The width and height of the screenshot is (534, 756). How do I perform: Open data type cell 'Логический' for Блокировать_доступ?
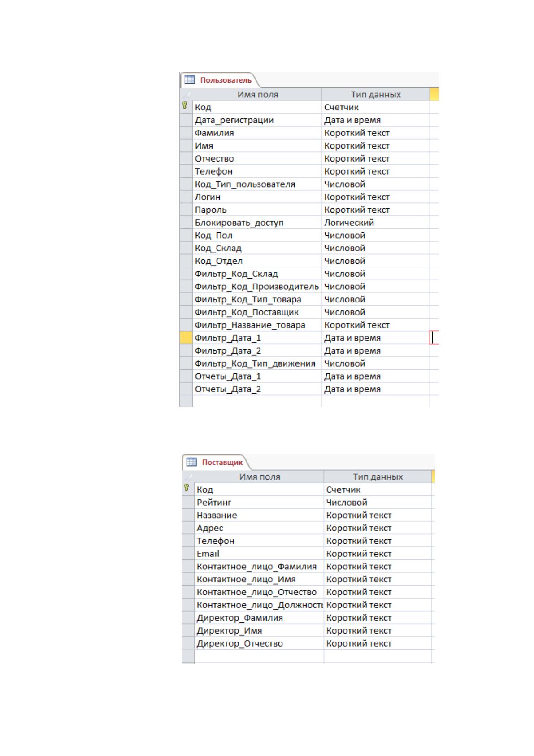tap(376, 223)
